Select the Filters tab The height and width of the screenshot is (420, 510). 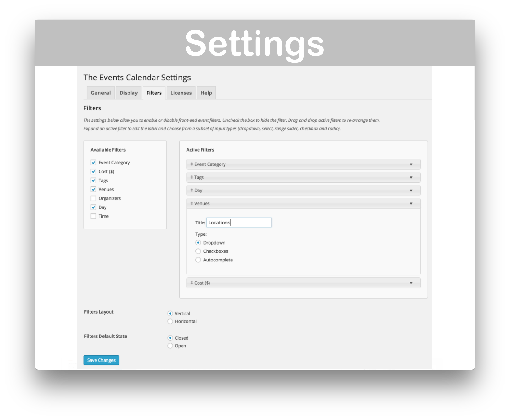(154, 93)
